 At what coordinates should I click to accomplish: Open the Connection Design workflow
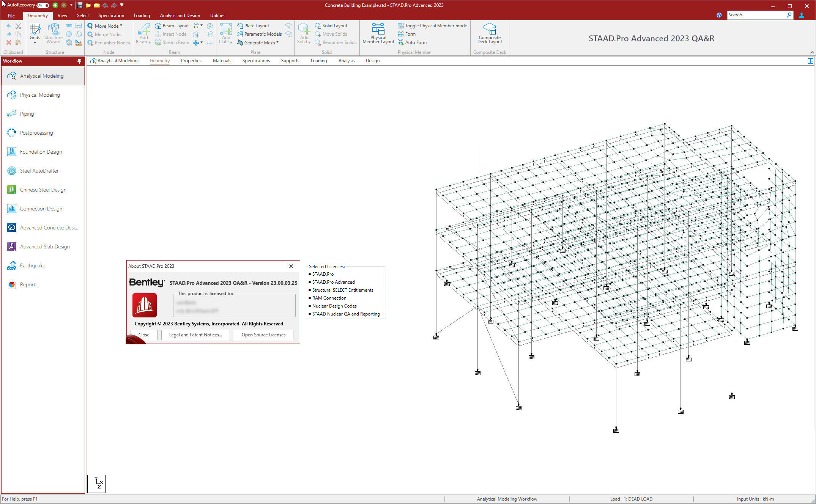(43, 209)
